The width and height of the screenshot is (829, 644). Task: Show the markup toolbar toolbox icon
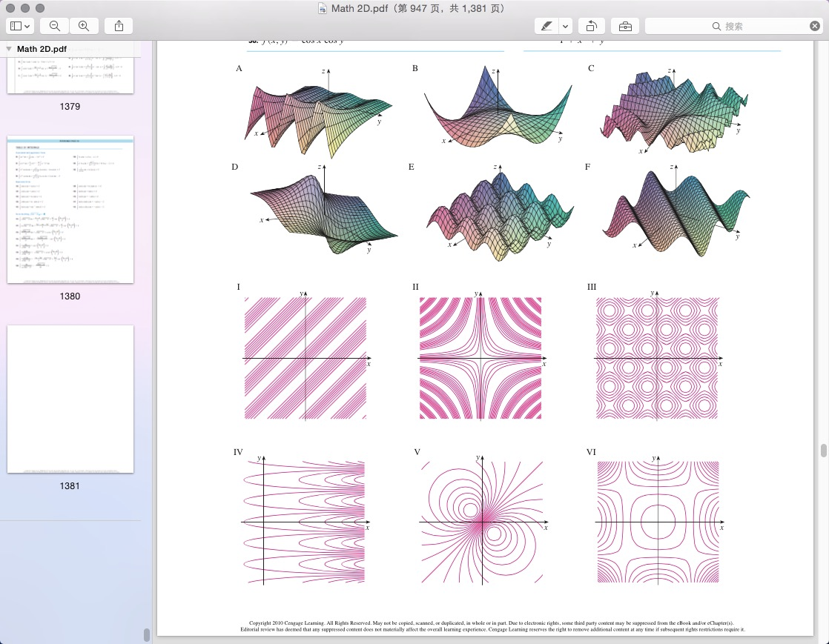(x=625, y=26)
